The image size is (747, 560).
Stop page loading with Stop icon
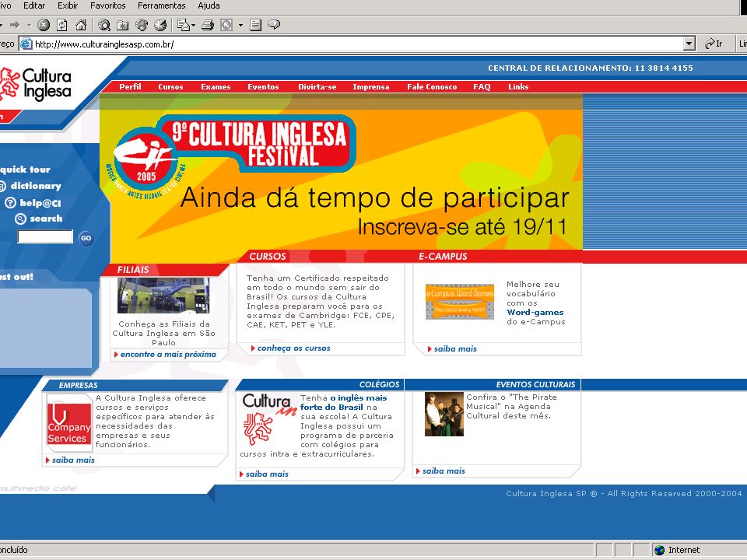[44, 25]
